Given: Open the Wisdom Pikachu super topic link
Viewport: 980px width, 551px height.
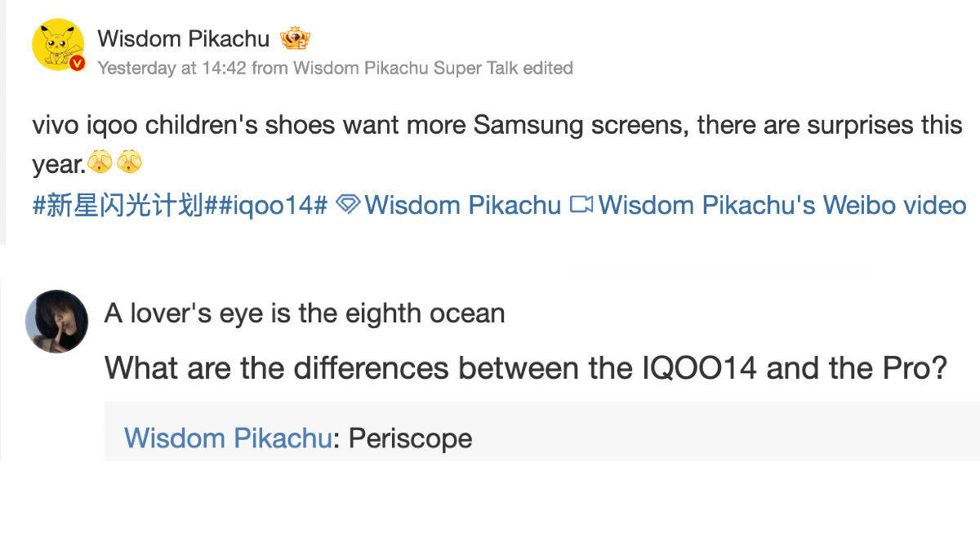Looking at the screenshot, I should click(462, 205).
